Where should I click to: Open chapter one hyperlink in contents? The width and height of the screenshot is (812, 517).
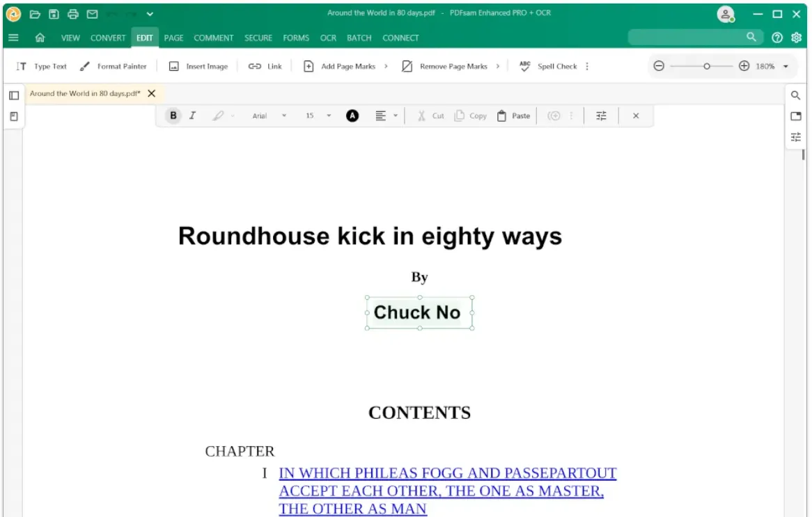pyautogui.click(x=447, y=473)
